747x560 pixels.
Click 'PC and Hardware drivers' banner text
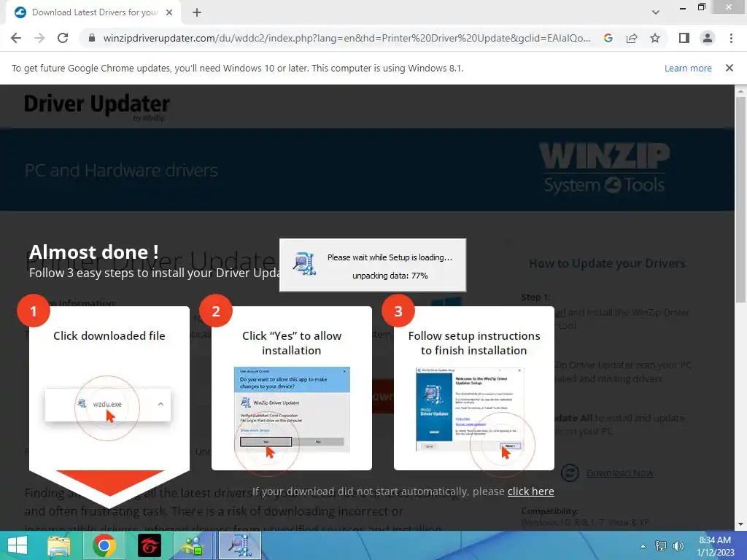pos(121,170)
